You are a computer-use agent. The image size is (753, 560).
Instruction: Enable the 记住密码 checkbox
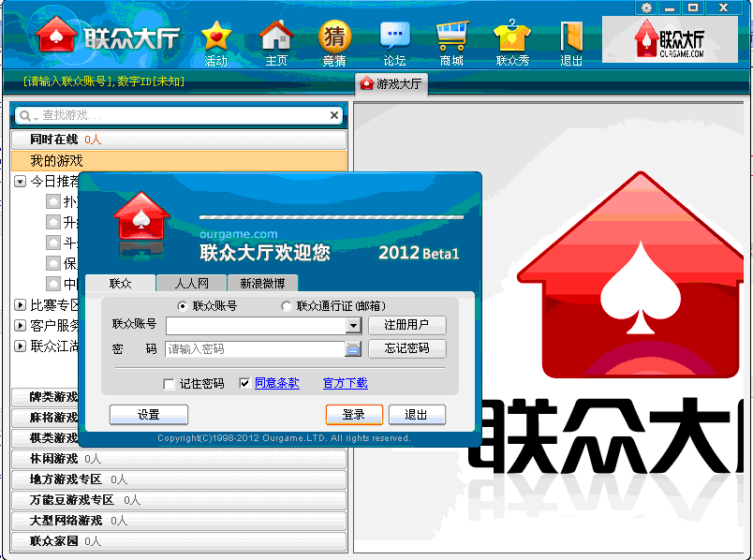click(x=169, y=384)
